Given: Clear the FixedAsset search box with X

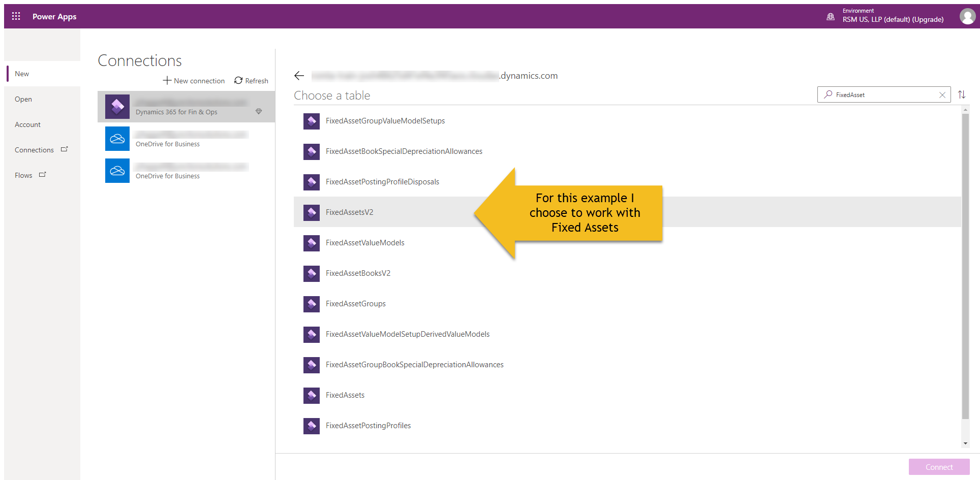Looking at the screenshot, I should [x=942, y=95].
